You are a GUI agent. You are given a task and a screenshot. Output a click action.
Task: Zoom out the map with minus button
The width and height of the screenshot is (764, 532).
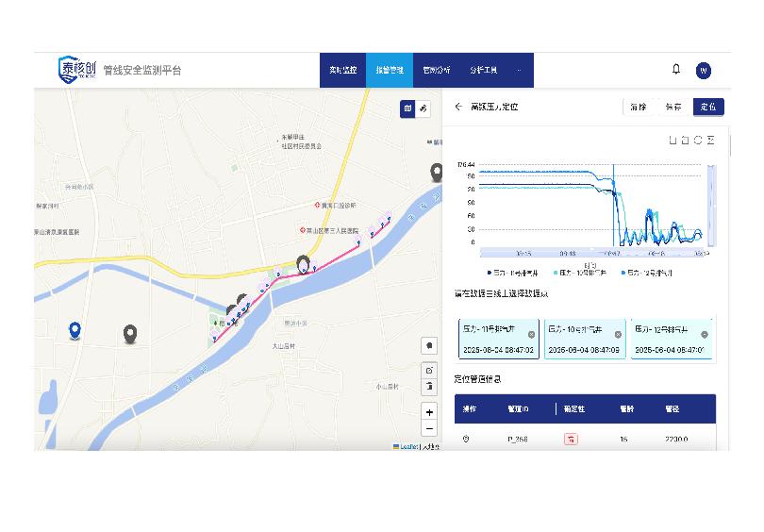pyautogui.click(x=429, y=429)
